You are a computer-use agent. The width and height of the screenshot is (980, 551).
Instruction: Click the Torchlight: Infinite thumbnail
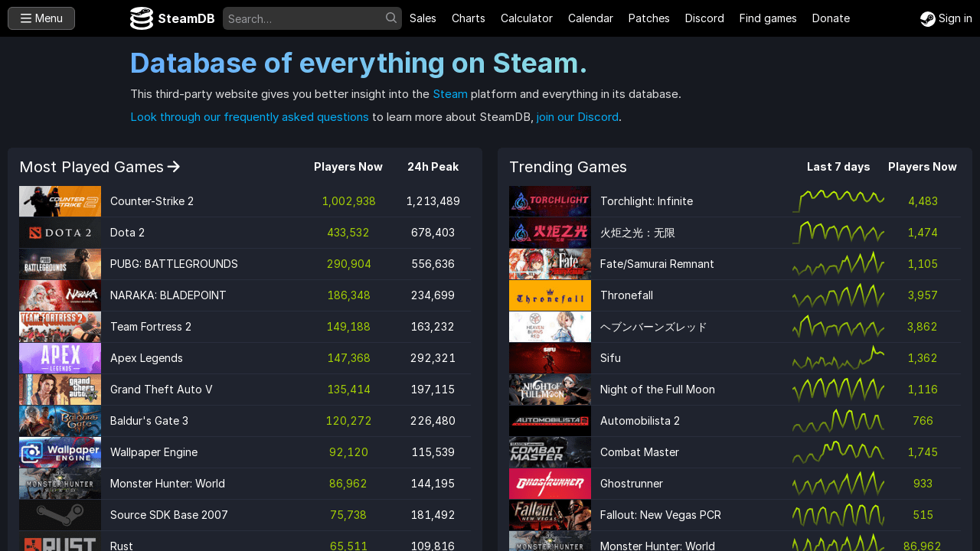click(x=550, y=201)
